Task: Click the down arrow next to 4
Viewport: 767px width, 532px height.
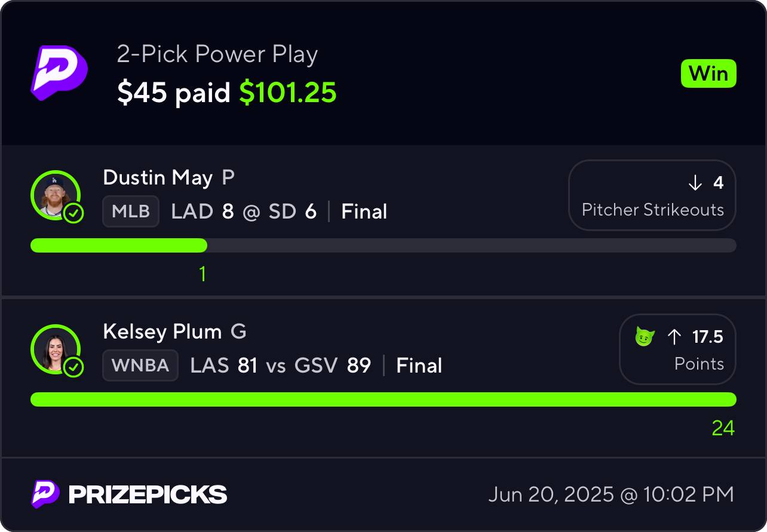Action: [x=695, y=183]
